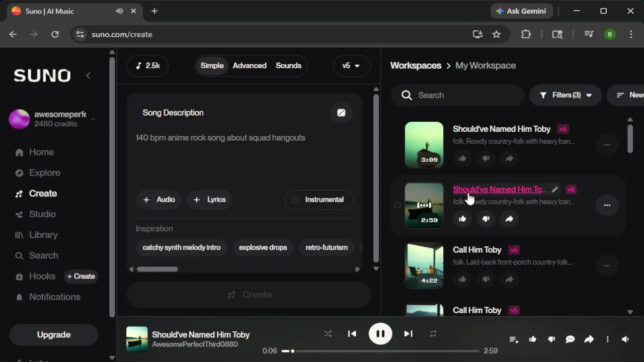The height and width of the screenshot is (362, 644).
Task: Dislike the current song in player bar
Action: pyautogui.click(x=551, y=339)
